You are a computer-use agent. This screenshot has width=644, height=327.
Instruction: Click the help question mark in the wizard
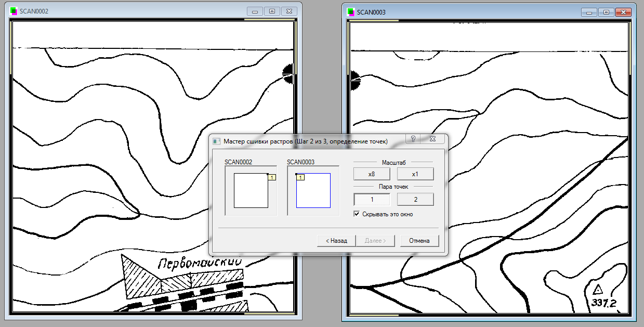coord(413,139)
